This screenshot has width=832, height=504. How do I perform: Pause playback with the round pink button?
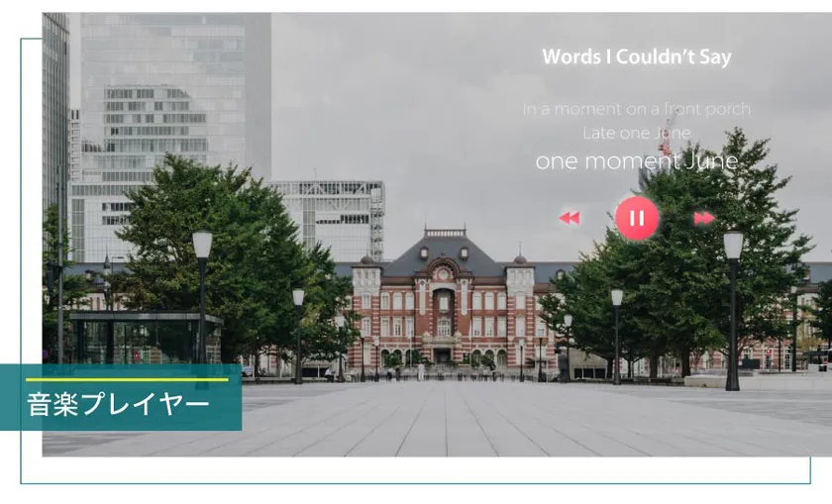(637, 218)
